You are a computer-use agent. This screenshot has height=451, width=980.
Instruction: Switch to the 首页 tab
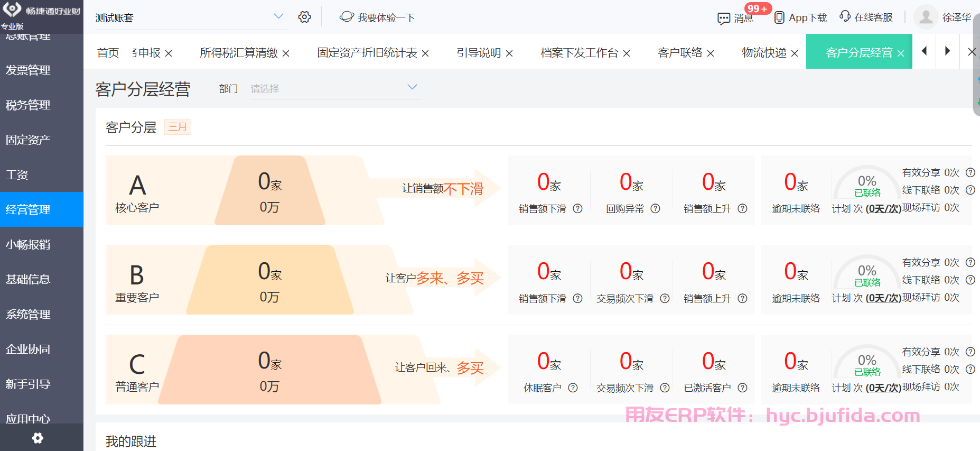(x=108, y=53)
